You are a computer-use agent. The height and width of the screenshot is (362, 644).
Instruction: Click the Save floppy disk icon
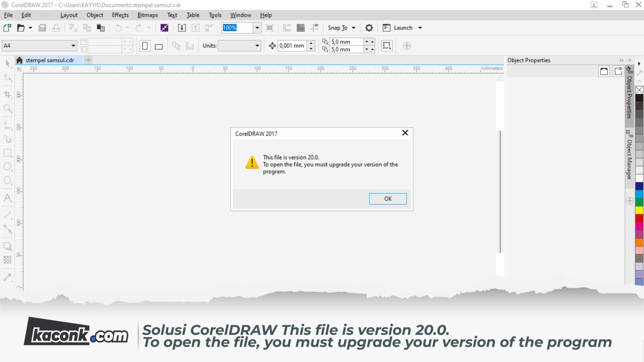click(x=42, y=28)
